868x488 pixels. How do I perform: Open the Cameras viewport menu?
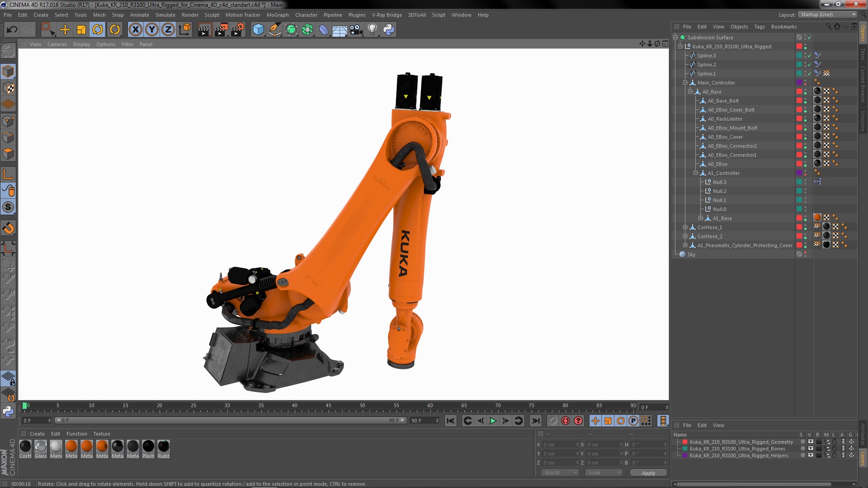click(x=57, y=44)
